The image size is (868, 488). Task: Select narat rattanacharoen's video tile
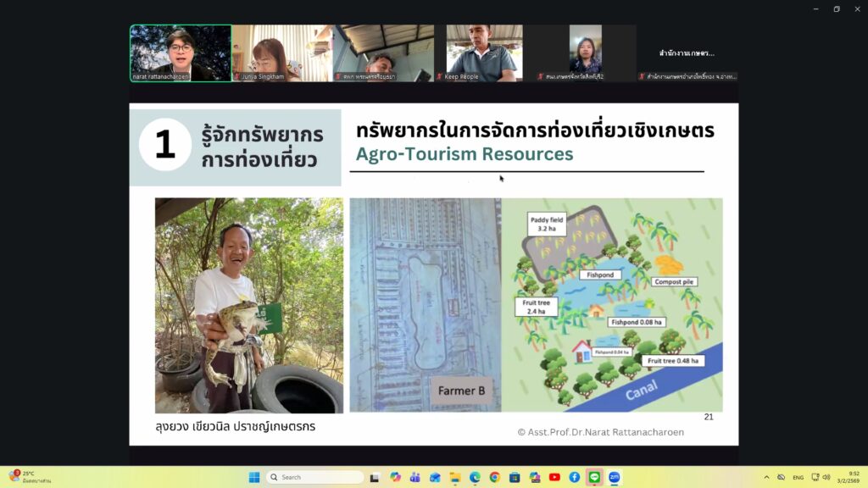click(x=181, y=53)
